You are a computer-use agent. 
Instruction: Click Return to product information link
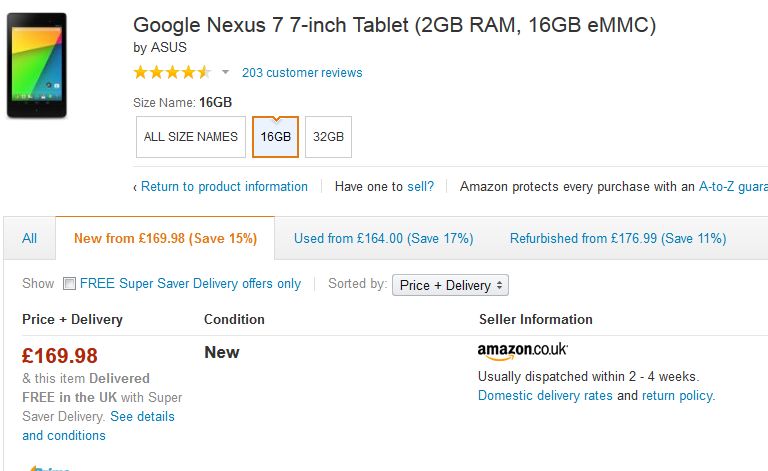click(x=224, y=187)
